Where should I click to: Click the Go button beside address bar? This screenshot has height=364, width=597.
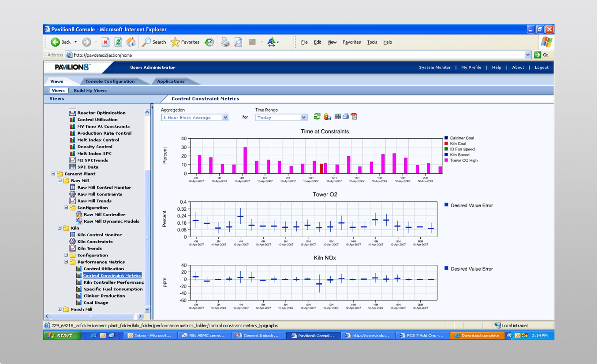541,55
